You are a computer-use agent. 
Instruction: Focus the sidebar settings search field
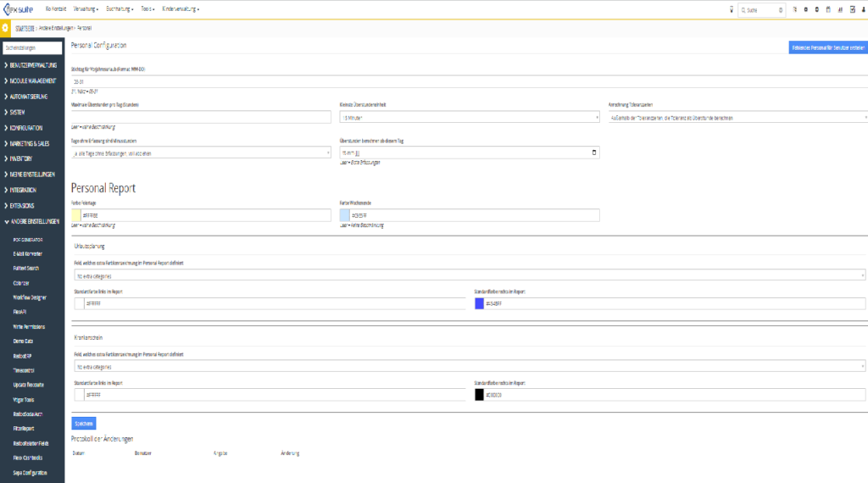point(32,48)
